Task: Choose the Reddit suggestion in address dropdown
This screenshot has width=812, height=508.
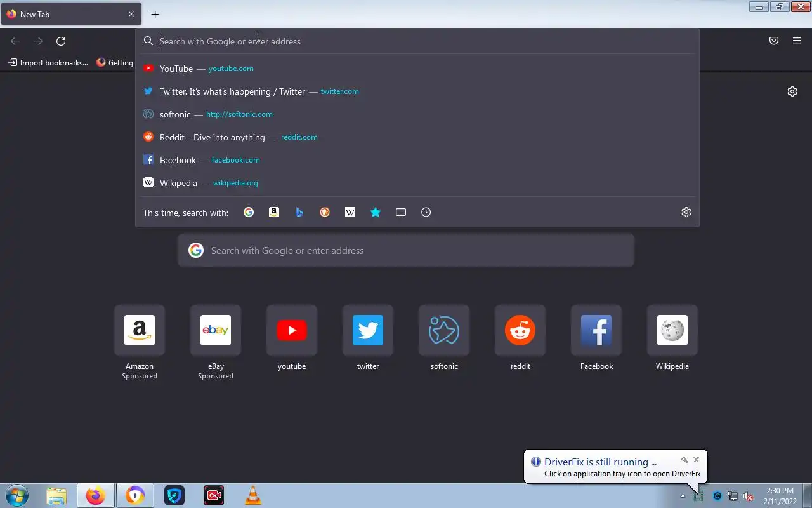Action: (417, 137)
